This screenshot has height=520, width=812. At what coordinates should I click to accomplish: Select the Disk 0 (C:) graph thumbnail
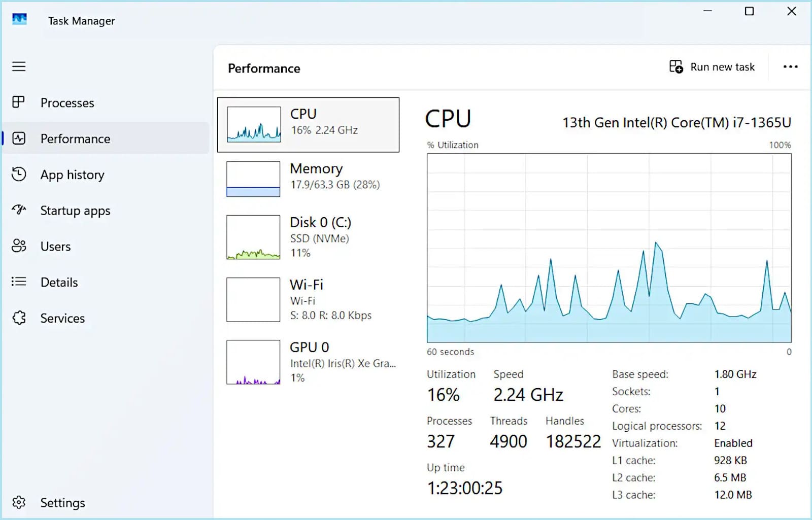pyautogui.click(x=253, y=237)
